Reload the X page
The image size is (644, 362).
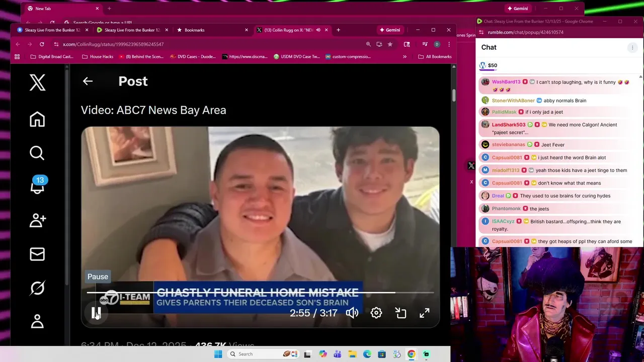pos(42,44)
